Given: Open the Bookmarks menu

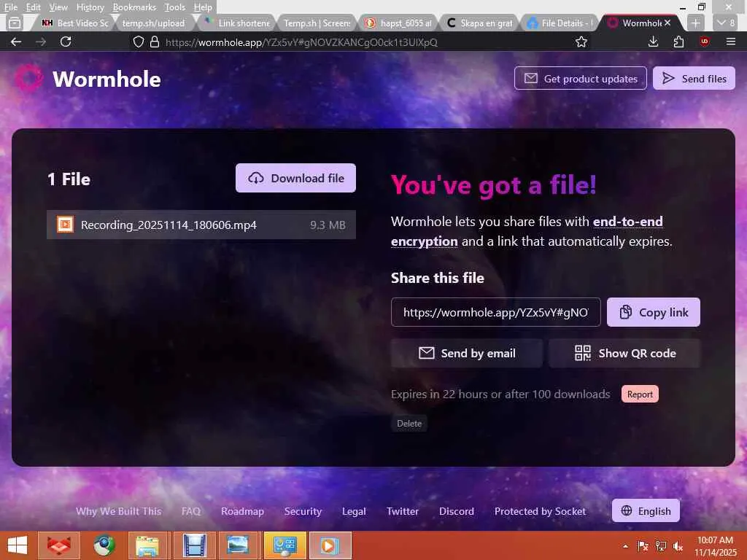Looking at the screenshot, I should [134, 7].
